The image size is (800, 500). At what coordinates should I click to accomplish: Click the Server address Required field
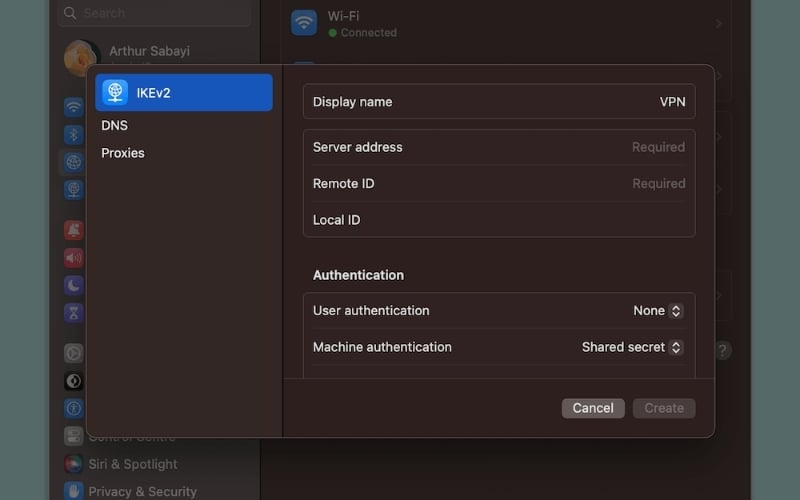498,147
